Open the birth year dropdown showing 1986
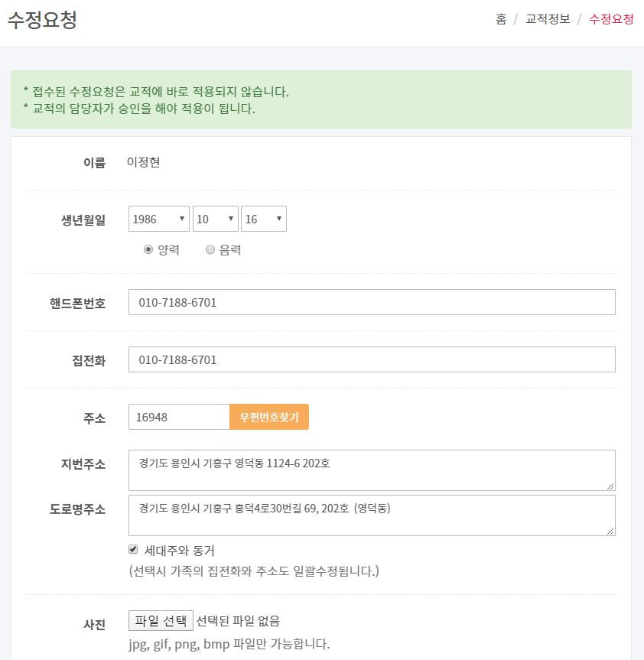Viewport: 644px width, 660px height. [158, 219]
